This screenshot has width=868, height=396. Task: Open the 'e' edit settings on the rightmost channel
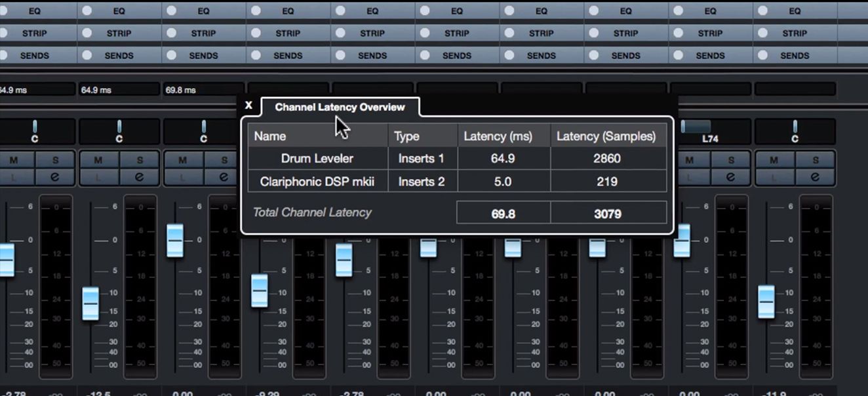pyautogui.click(x=815, y=176)
